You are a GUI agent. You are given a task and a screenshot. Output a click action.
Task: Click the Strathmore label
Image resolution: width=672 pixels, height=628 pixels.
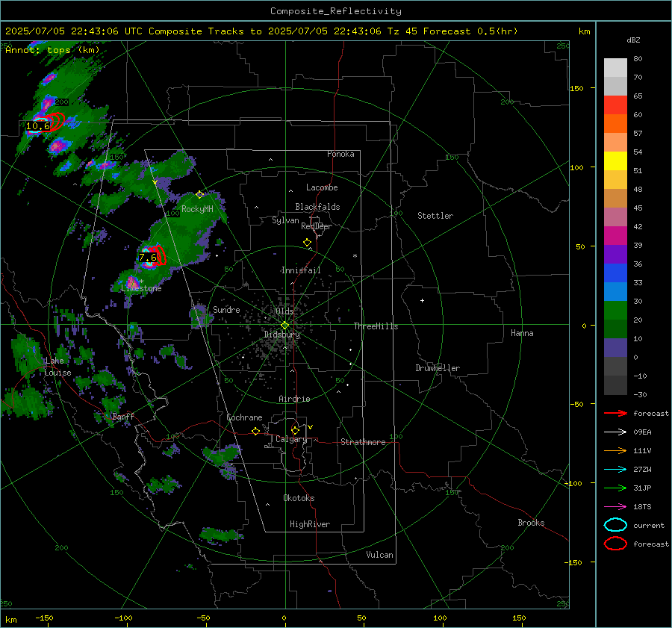pos(363,442)
